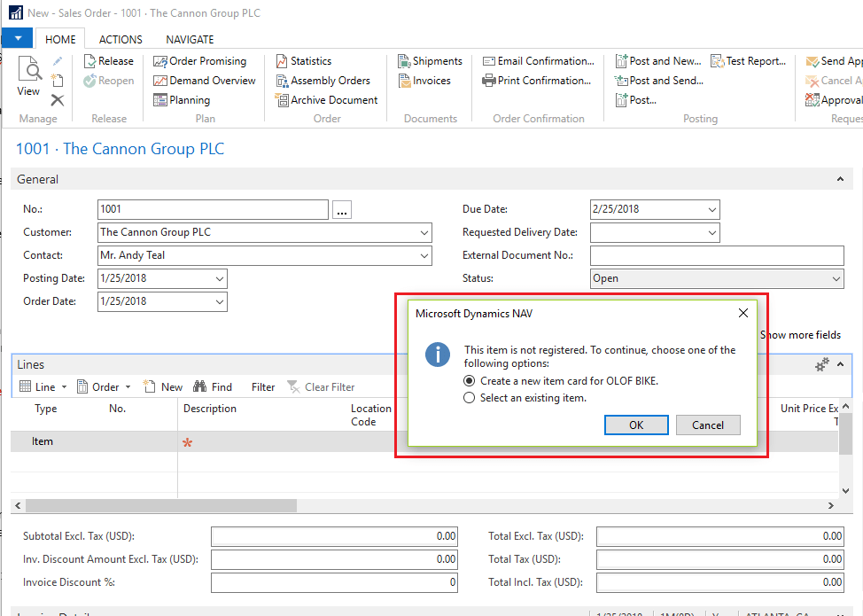Click the Invoice Discount % field
The height and width of the screenshot is (616, 863).
point(334,582)
